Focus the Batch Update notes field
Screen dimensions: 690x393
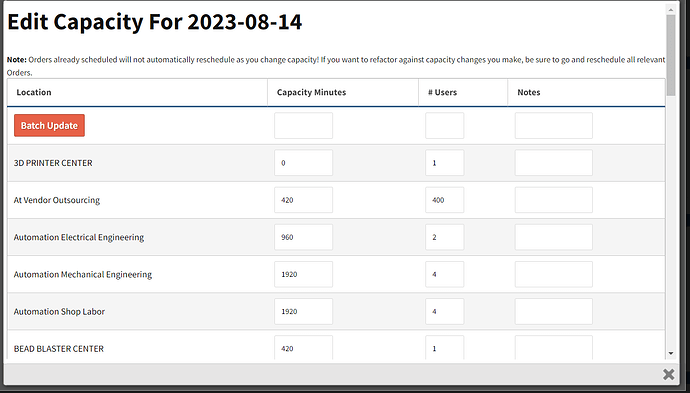tap(554, 125)
